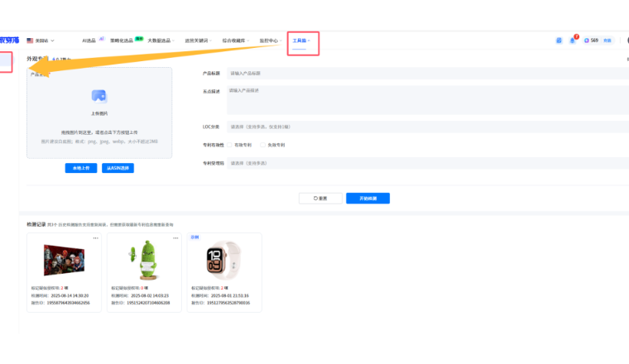This screenshot has width=629, height=364.
Task: Click the 从ASIN选择 button
Action: click(x=118, y=168)
